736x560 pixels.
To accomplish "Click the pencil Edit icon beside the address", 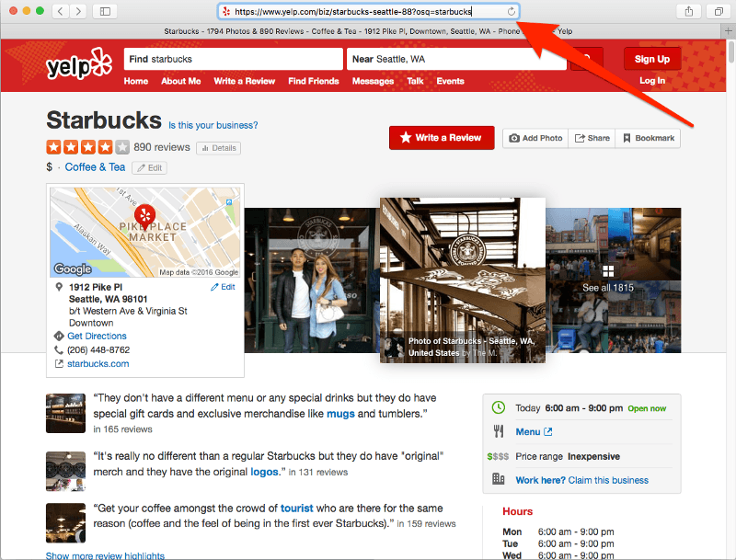I will (x=215, y=286).
